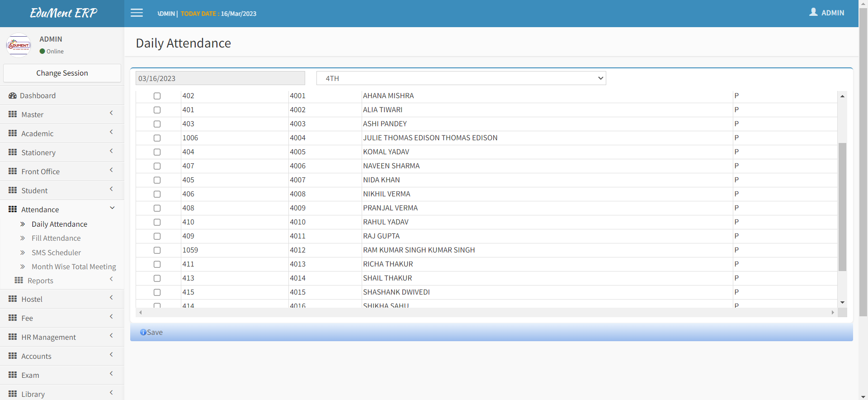Image resolution: width=868 pixels, height=400 pixels.
Task: Click the grid icon beside Hostel
Action: click(13, 299)
